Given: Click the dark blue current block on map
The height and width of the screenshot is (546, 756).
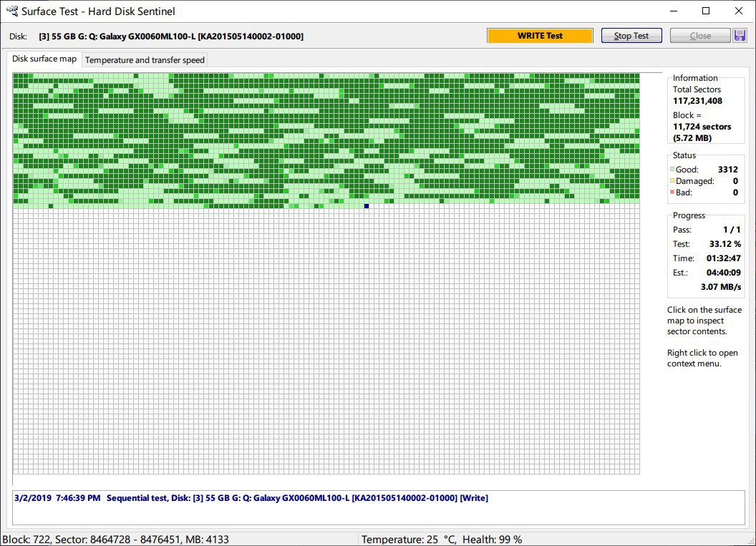Looking at the screenshot, I should coord(367,206).
